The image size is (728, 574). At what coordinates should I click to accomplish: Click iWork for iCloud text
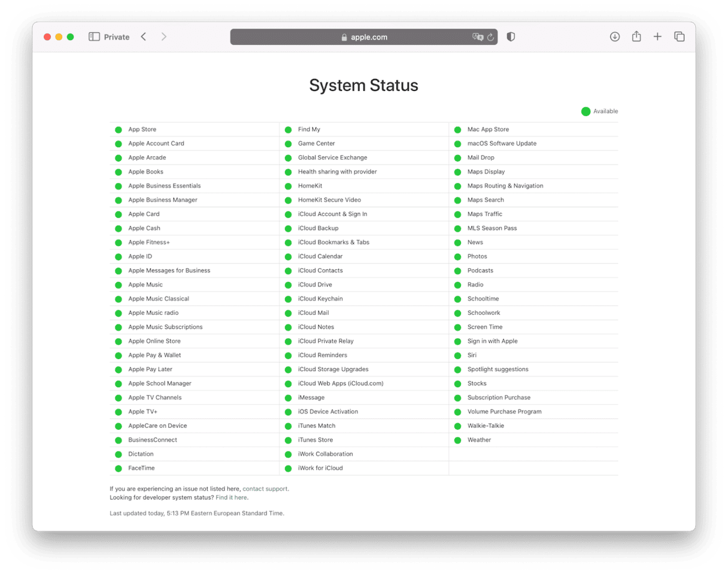click(x=320, y=468)
